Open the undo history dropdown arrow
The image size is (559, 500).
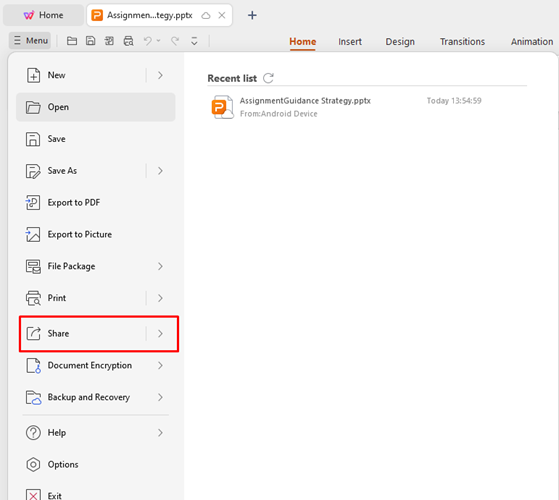[x=158, y=41]
